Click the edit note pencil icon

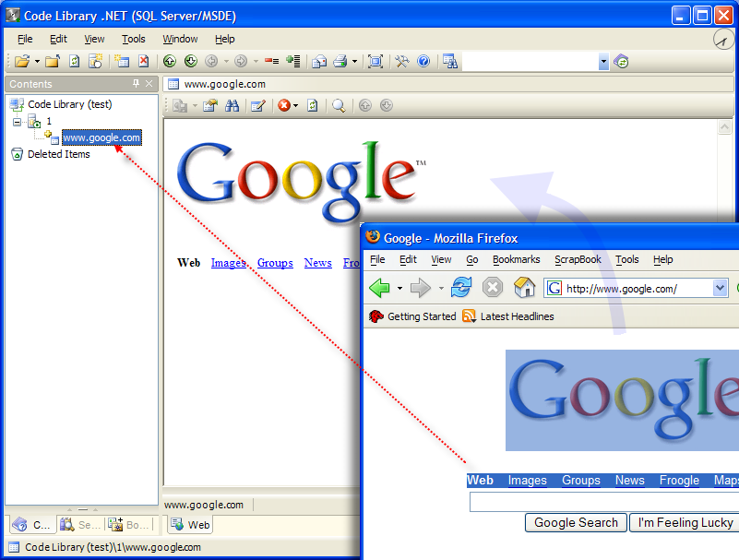click(258, 105)
